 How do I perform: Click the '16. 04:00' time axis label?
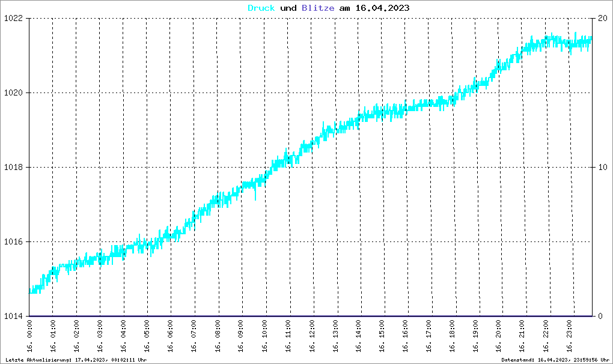tap(124, 336)
